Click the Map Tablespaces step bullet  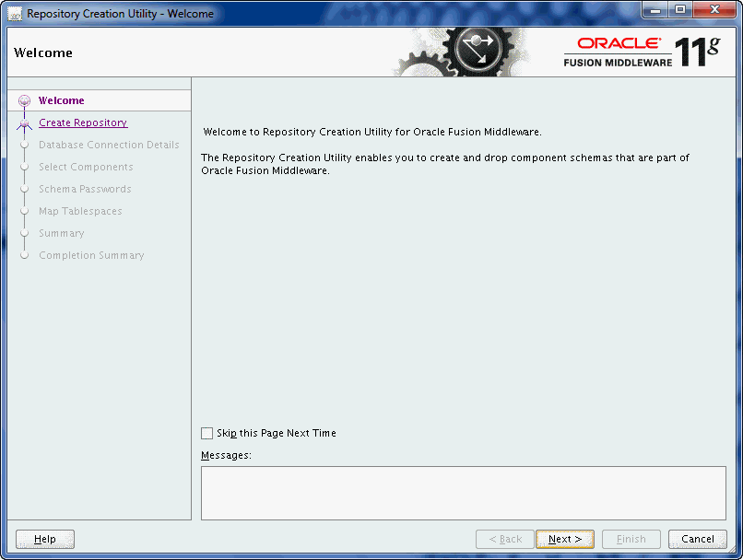coord(24,211)
